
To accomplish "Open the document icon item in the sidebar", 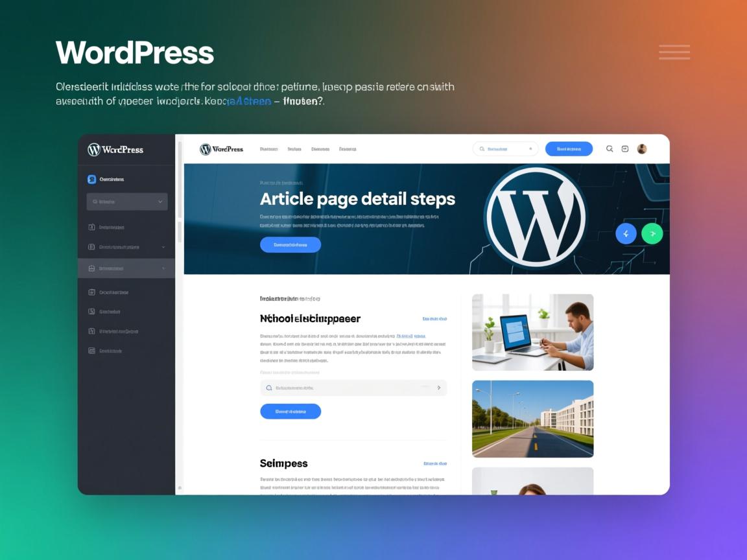I will (x=110, y=227).
